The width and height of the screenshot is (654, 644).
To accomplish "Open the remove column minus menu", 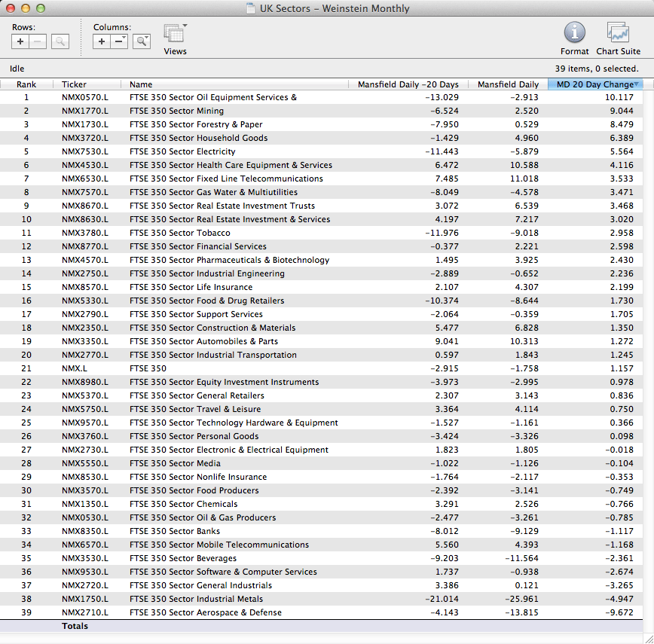I will click(x=119, y=42).
